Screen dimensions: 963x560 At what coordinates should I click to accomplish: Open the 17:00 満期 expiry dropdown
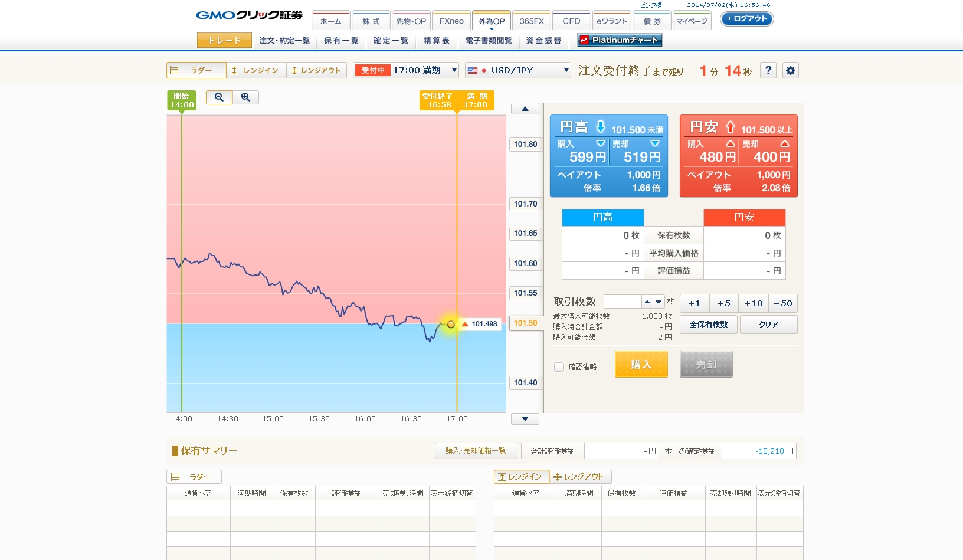coord(406,70)
